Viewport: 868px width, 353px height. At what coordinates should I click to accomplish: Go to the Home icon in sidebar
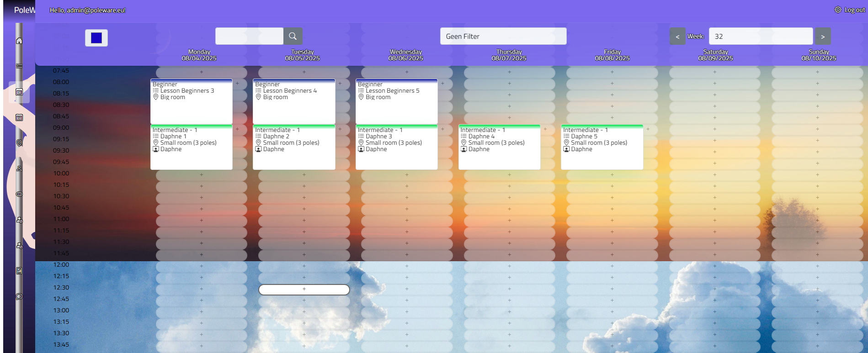[19, 41]
